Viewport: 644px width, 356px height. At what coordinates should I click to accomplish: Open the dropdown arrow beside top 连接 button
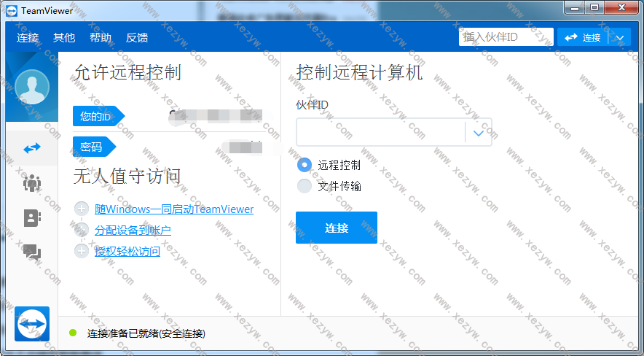coord(619,37)
